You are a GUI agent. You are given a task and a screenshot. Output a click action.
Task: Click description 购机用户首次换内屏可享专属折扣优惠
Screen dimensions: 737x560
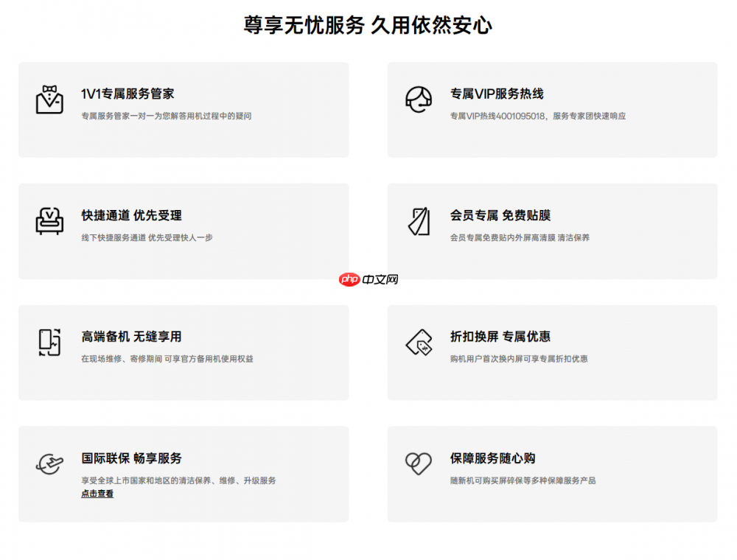519,359
